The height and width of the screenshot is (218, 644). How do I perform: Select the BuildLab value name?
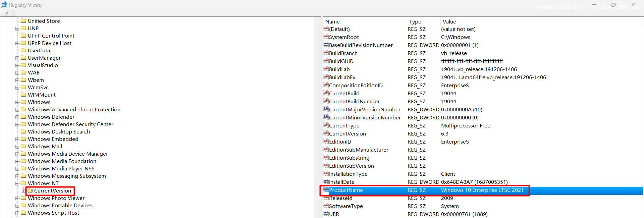[x=339, y=69]
